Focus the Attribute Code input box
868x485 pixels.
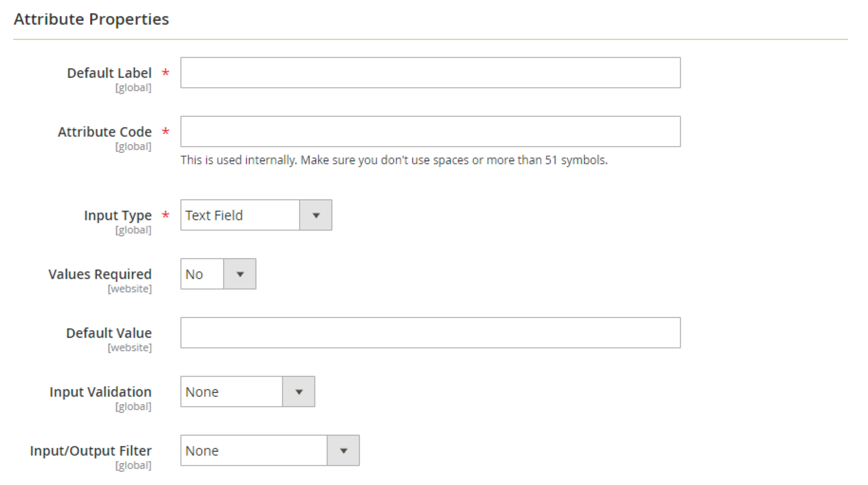pyautogui.click(x=430, y=131)
